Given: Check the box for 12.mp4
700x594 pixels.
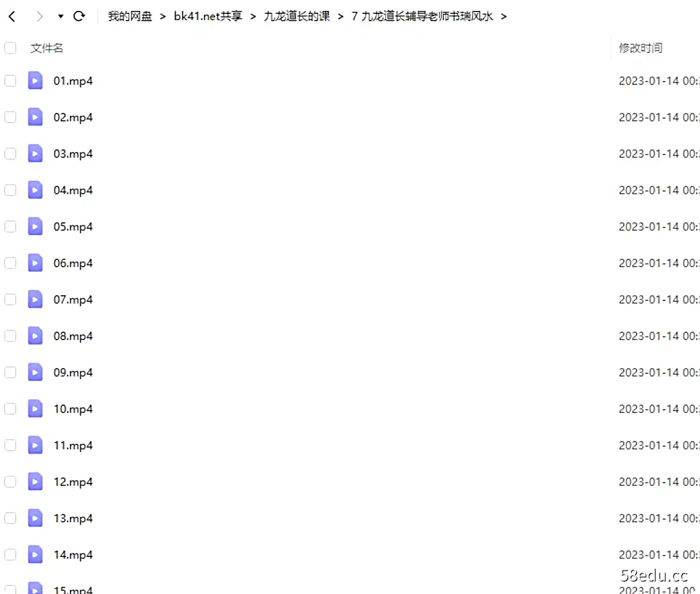Looking at the screenshot, I should point(10,482).
